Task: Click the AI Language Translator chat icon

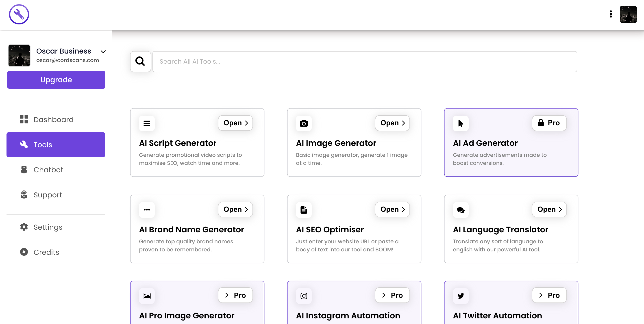Action: [x=461, y=210]
